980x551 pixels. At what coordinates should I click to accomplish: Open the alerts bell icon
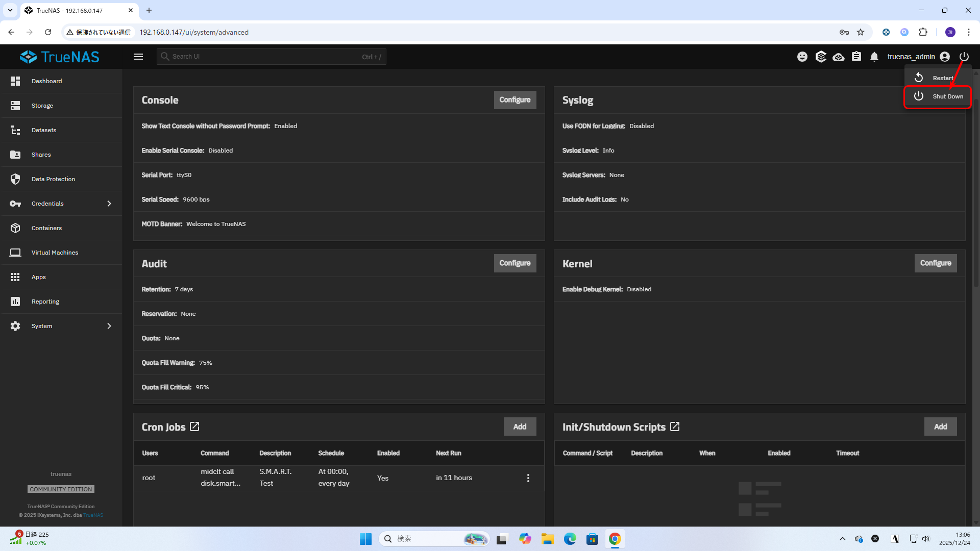click(x=874, y=57)
